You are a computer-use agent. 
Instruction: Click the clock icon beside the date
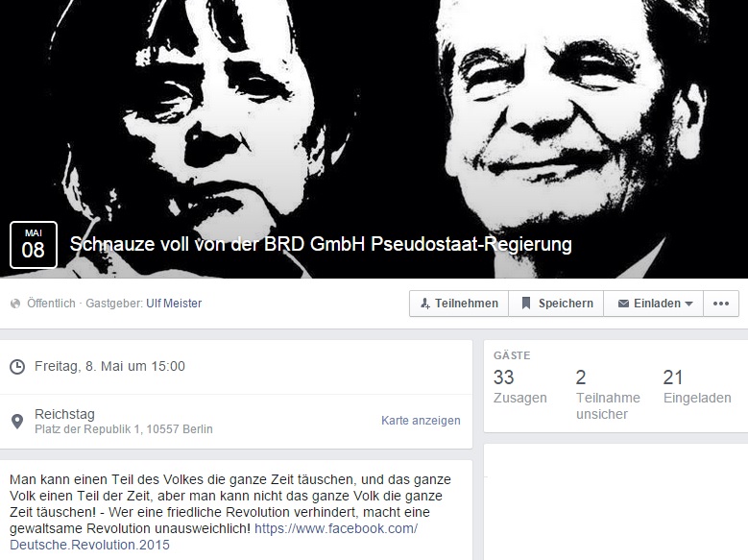click(17, 367)
